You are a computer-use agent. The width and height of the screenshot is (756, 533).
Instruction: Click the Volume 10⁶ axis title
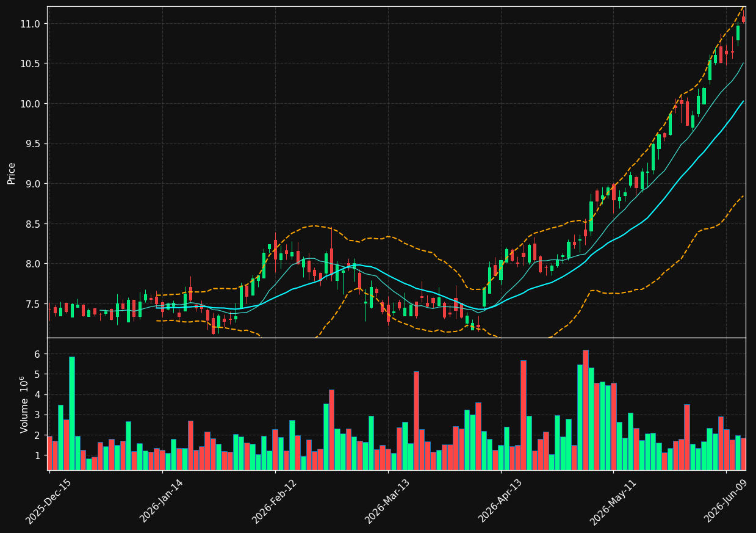24,404
